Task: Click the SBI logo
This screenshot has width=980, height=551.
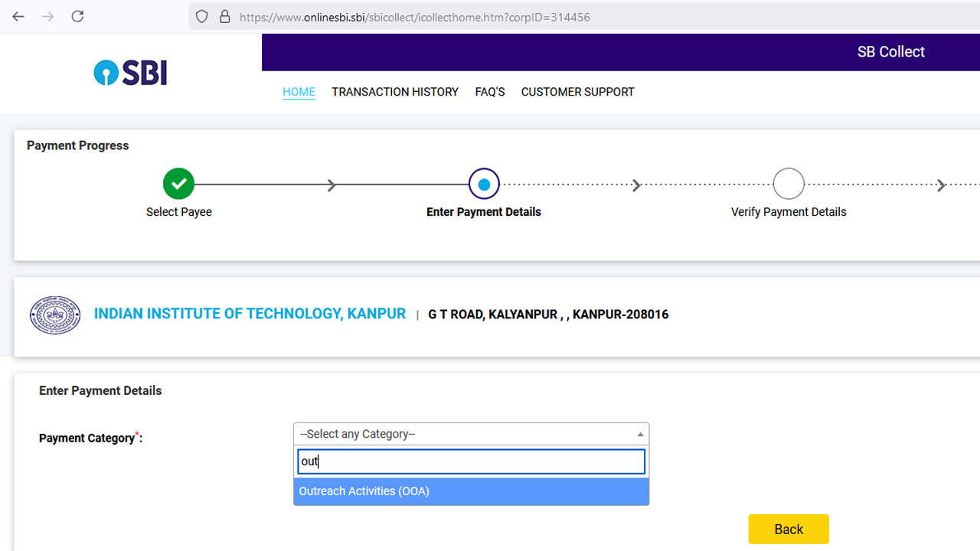Action: click(130, 73)
